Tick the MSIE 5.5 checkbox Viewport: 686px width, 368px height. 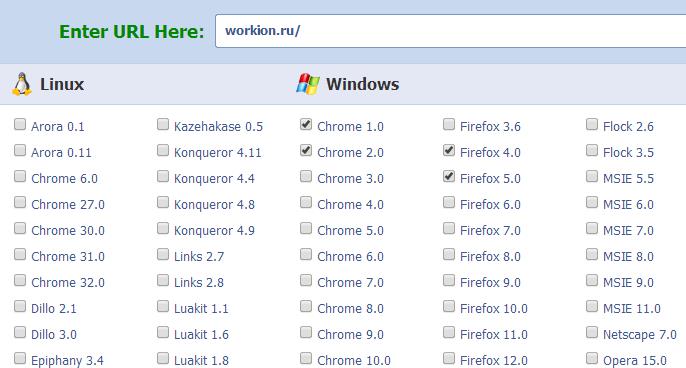(x=592, y=176)
